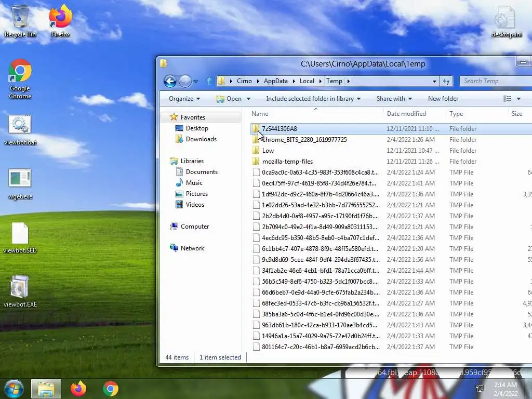
Task: Expand the Open button dropdown arrow
Action: (248, 99)
